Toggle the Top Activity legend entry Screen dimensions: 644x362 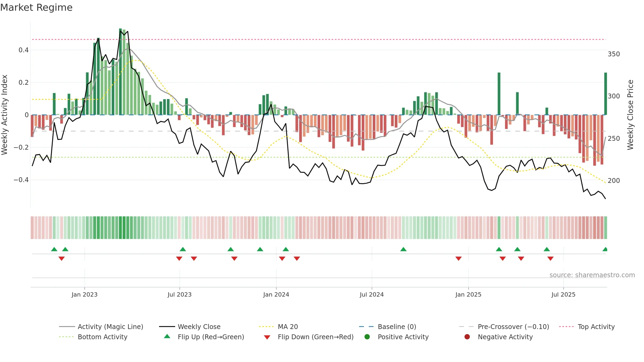(587, 327)
